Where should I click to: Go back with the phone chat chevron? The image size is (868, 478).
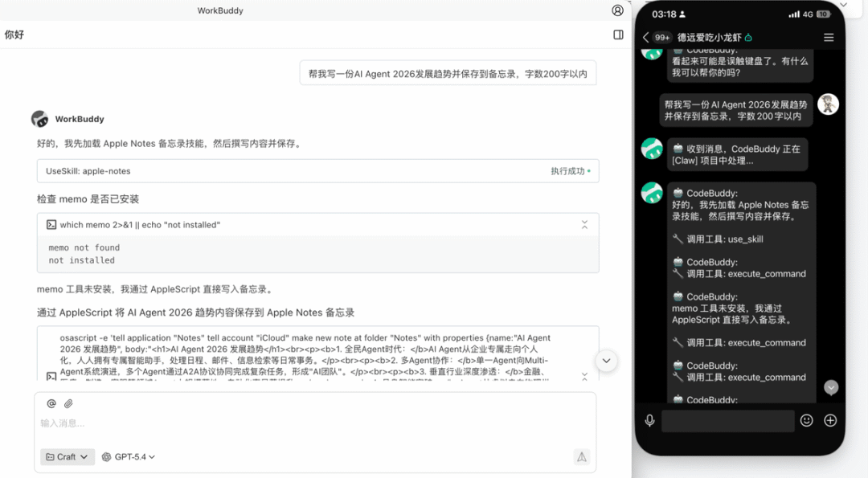[x=645, y=37]
